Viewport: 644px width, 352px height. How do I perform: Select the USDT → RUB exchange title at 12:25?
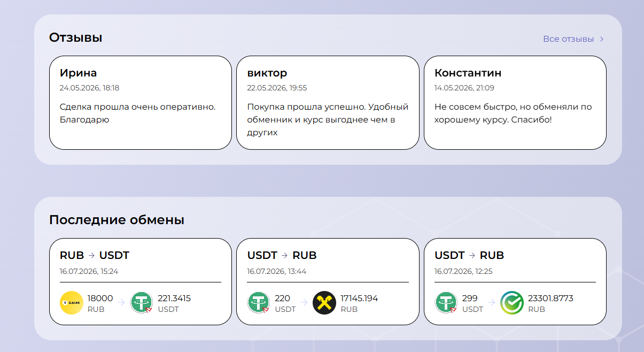click(x=469, y=255)
